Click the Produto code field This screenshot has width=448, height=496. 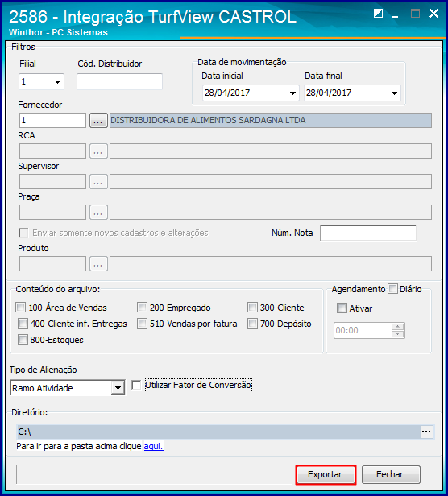coord(52,264)
